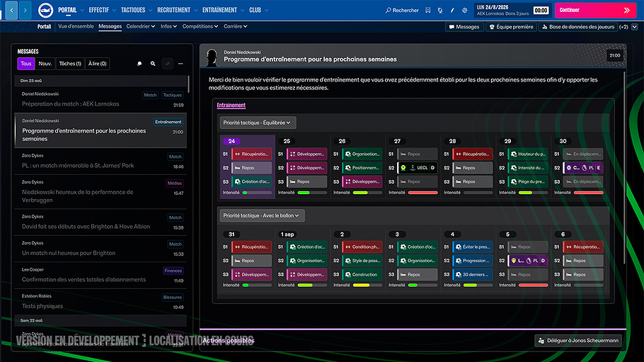Open message Confirmation des ventes totales d'abonnements

(x=100, y=275)
